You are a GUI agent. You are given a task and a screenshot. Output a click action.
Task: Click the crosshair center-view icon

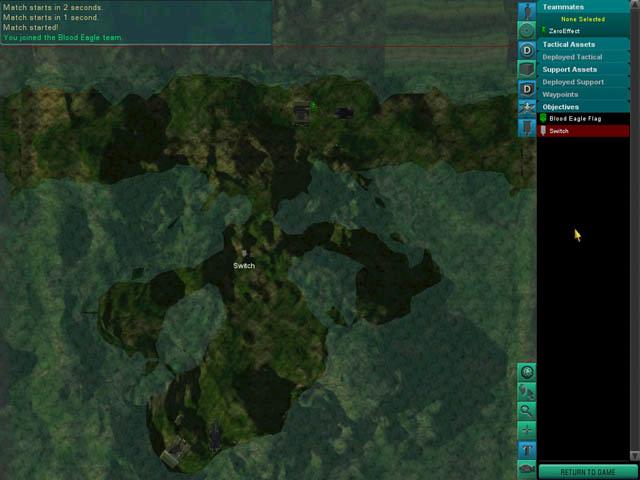(x=527, y=430)
